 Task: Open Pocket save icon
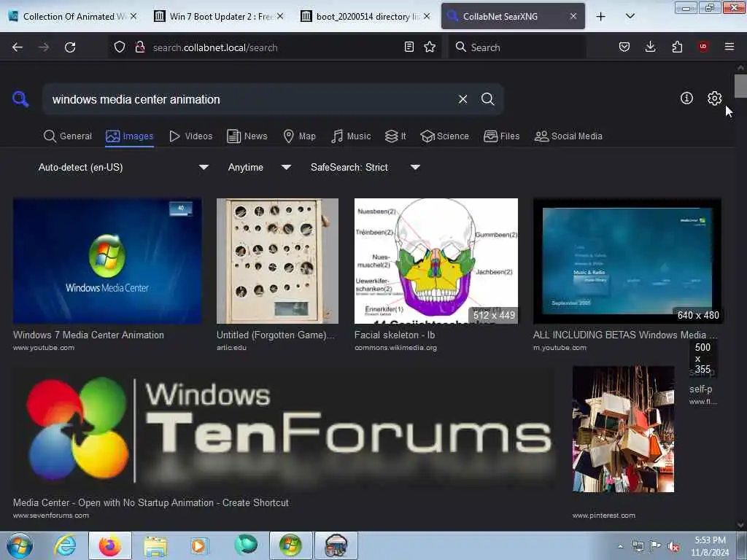(624, 47)
